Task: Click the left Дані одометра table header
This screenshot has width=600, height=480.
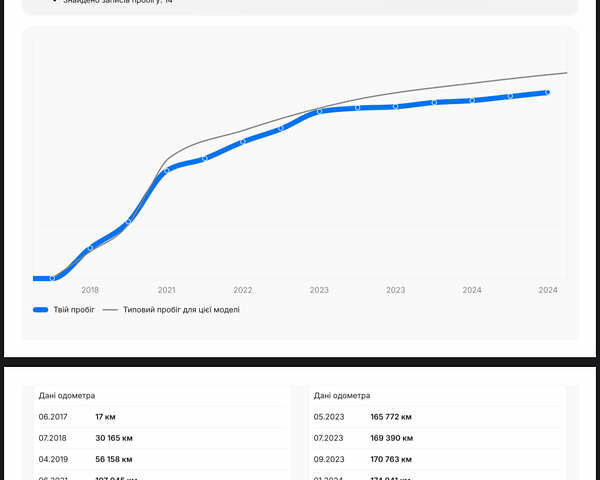Action: pos(67,395)
